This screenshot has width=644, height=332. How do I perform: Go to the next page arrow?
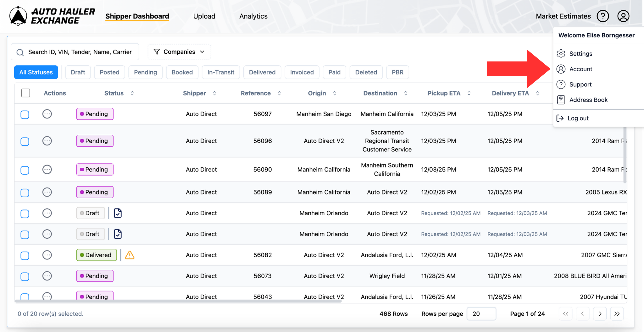pos(600,314)
